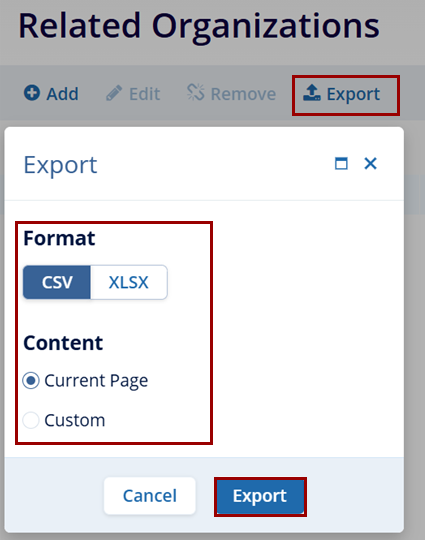Click the Export label in toolbar
Screen dimensions: 425x540
point(353,94)
